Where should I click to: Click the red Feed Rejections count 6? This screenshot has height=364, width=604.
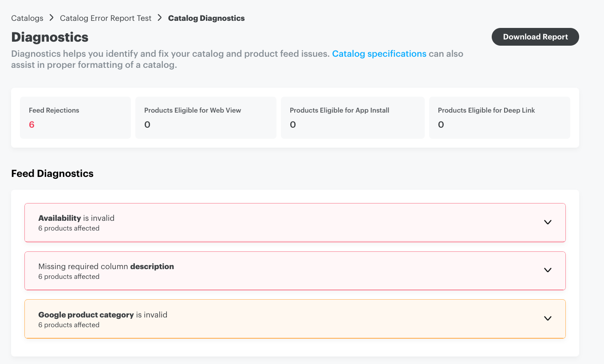32,125
